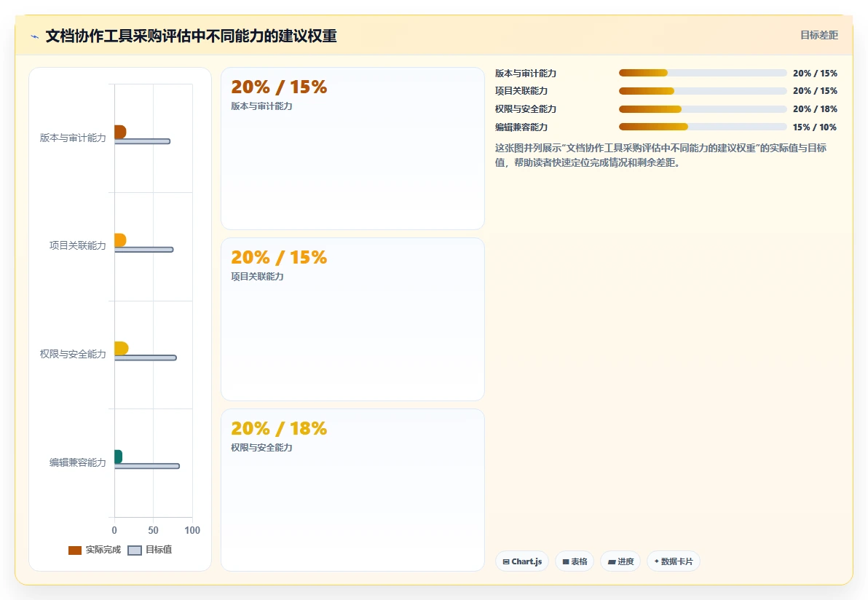Click the 编辑兼容能力 label in progress list
The image size is (868, 600).
[x=521, y=127]
